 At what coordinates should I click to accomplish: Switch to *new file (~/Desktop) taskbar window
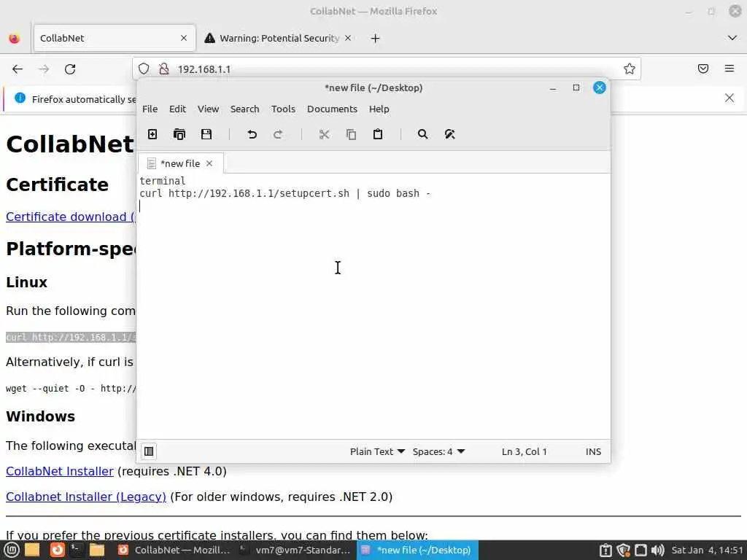tap(417, 550)
